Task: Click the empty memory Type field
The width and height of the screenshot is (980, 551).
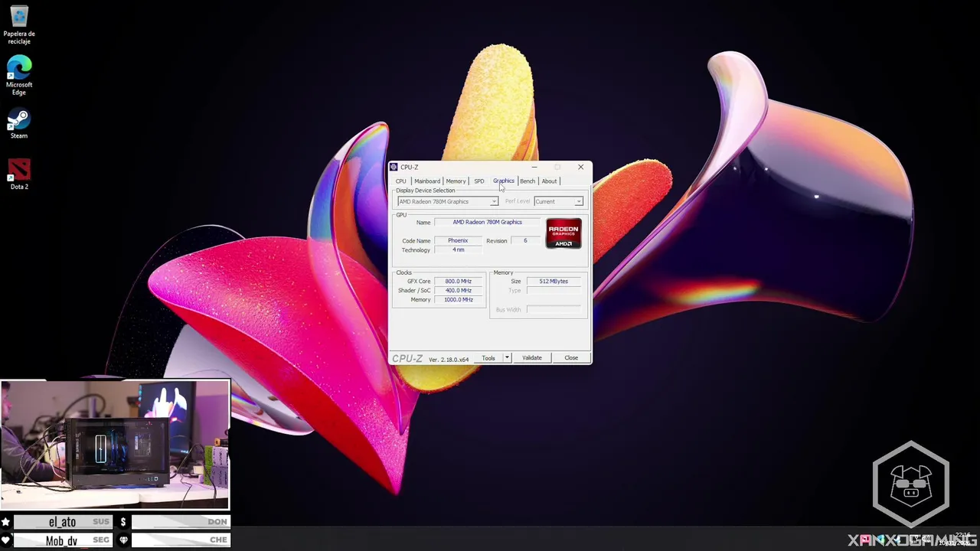Action: 554,290
